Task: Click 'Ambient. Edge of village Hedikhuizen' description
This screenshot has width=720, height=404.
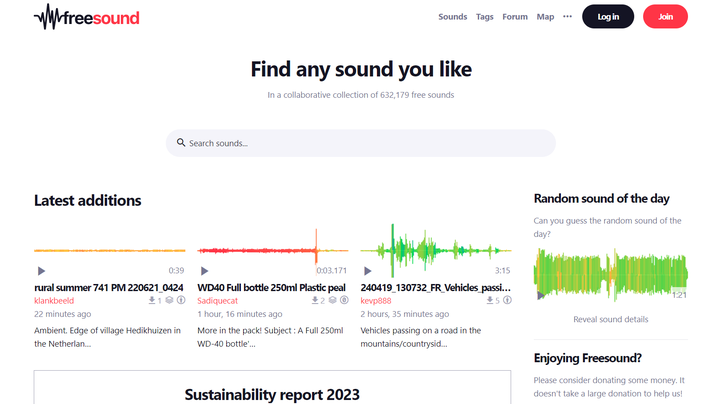Action: [107, 337]
